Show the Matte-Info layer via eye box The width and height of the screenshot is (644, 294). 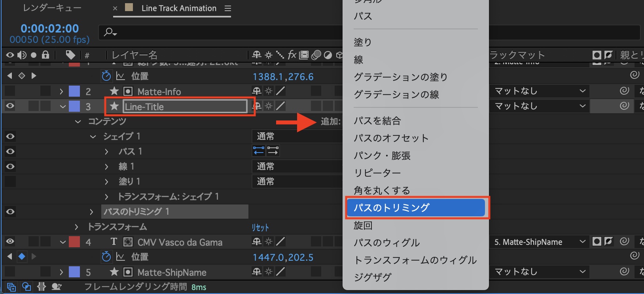(10, 91)
